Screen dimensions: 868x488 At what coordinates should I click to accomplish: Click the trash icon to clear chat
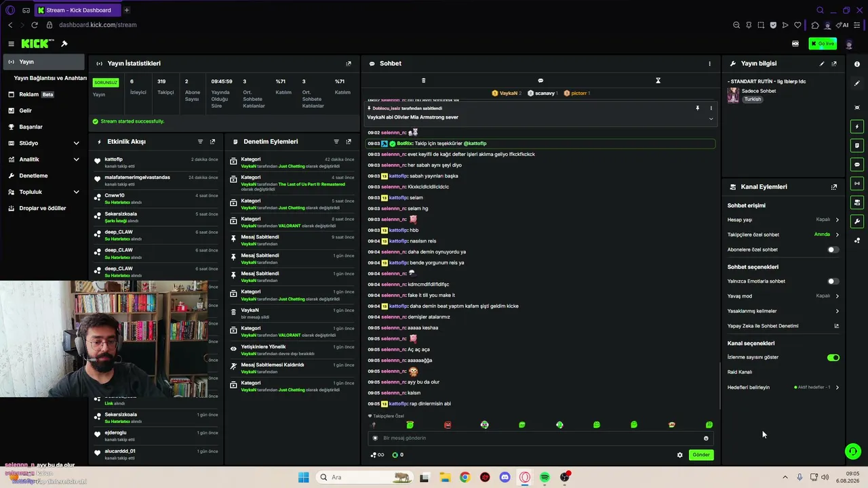(423, 81)
